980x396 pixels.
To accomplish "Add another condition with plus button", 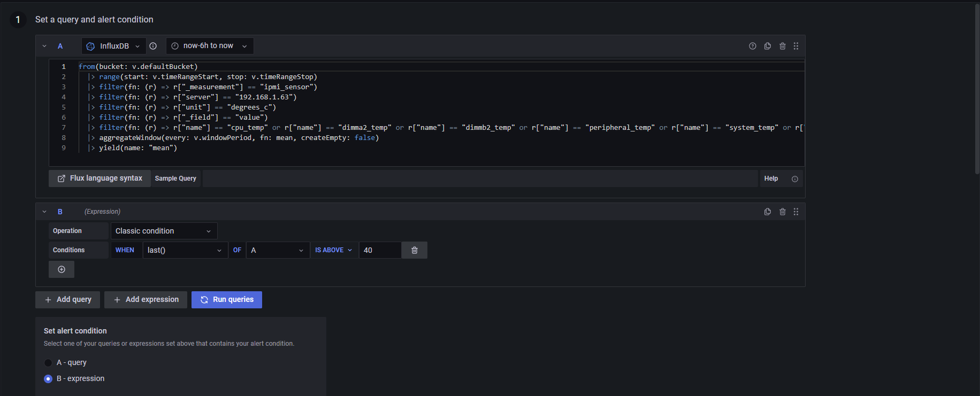I will point(62,269).
